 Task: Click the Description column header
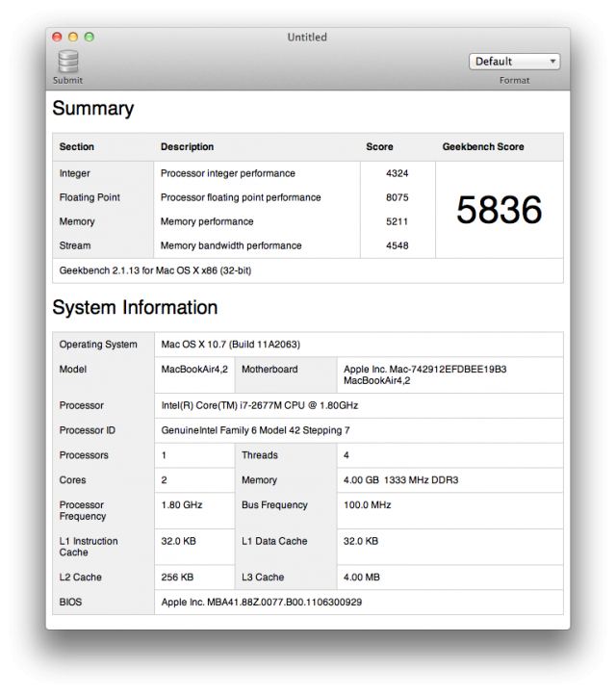[x=187, y=147]
